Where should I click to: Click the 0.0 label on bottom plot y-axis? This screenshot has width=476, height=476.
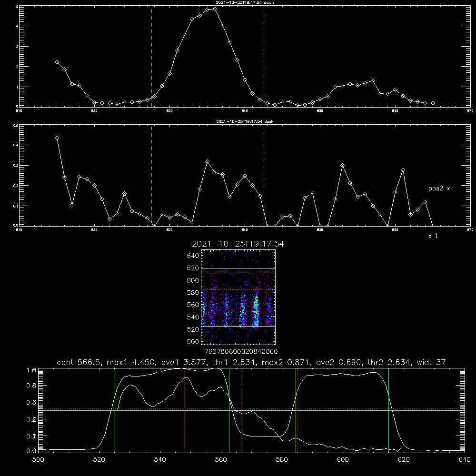point(31,451)
